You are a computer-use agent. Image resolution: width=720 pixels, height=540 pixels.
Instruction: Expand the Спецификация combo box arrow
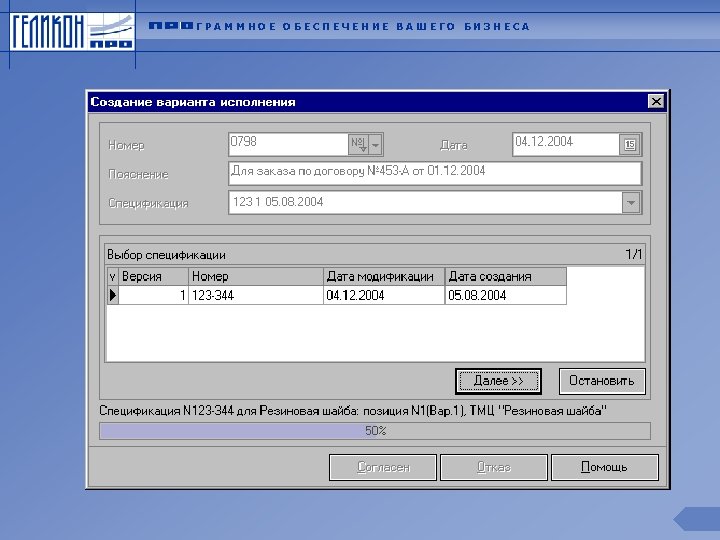[631, 202]
